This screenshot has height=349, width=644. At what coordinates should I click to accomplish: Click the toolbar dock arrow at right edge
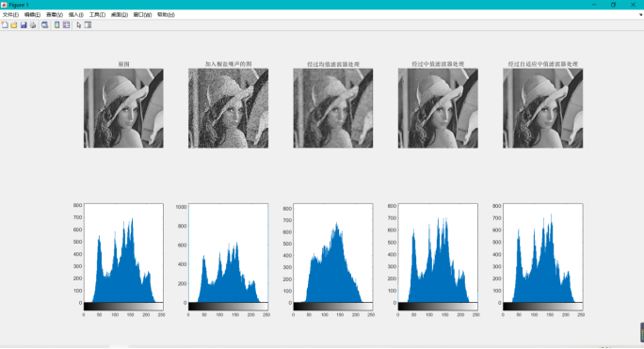[640, 15]
